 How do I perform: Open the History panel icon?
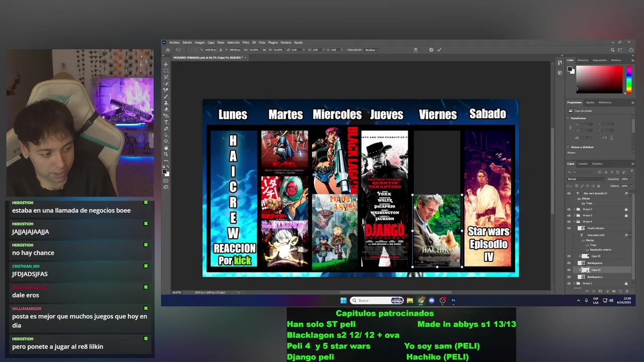[560, 63]
